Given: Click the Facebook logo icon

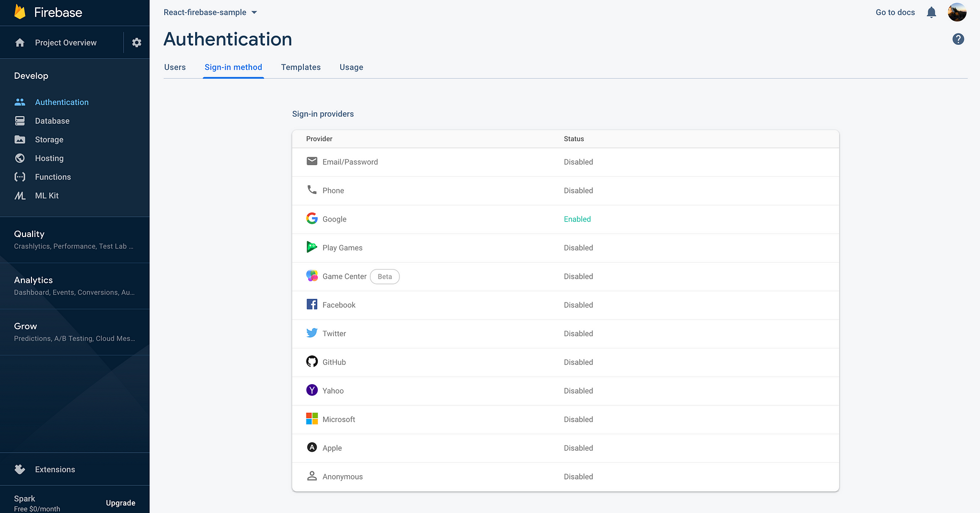Looking at the screenshot, I should point(312,304).
